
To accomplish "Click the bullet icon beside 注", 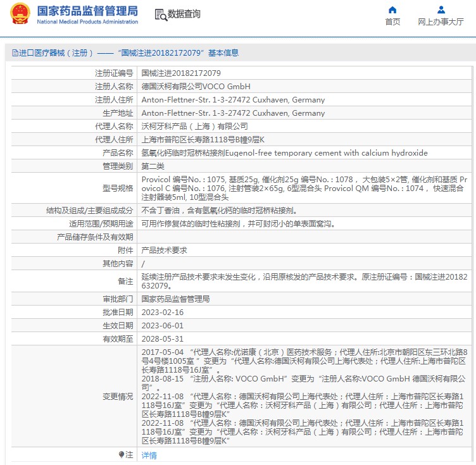I will (122, 454).
